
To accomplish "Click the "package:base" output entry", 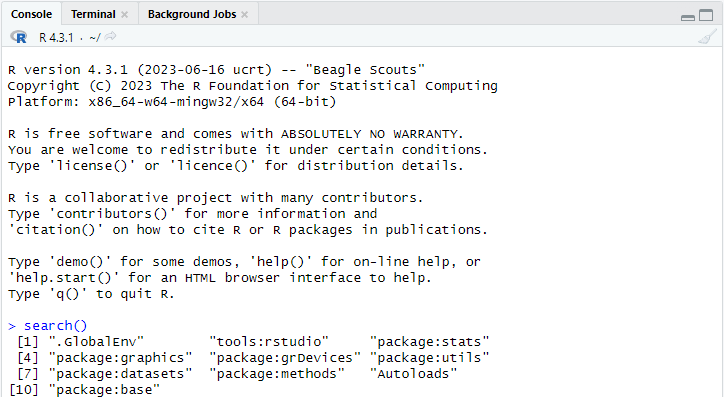I will pos(104,390).
